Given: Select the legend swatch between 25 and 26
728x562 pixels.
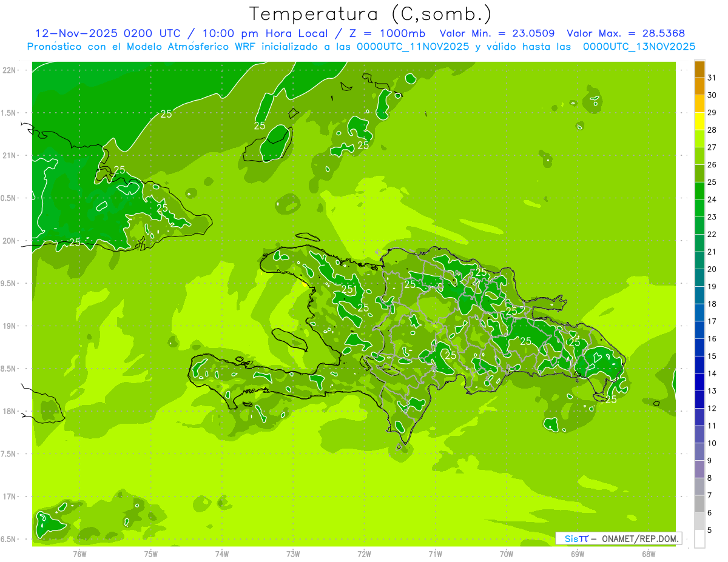Looking at the screenshot, I should tap(699, 173).
